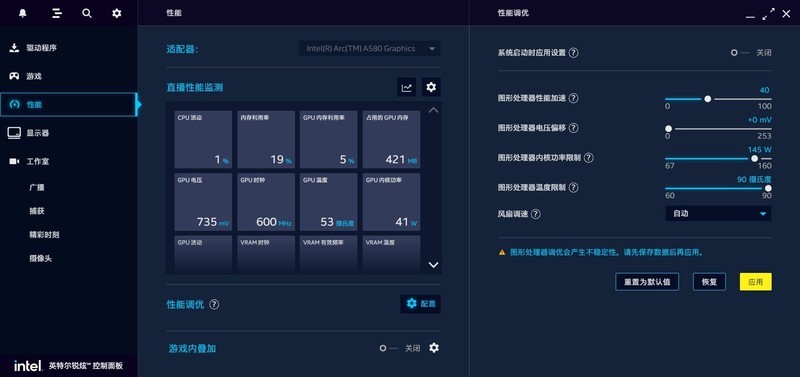Click help icon for 图形处理器内核功率限制
The width and height of the screenshot is (800, 377).
[588, 158]
